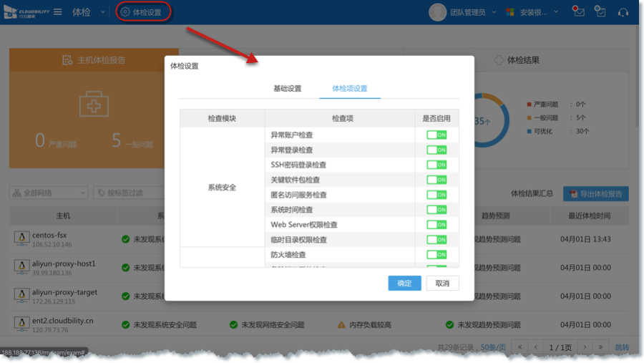Click the 严重问题 orange legend swatch

click(x=528, y=105)
